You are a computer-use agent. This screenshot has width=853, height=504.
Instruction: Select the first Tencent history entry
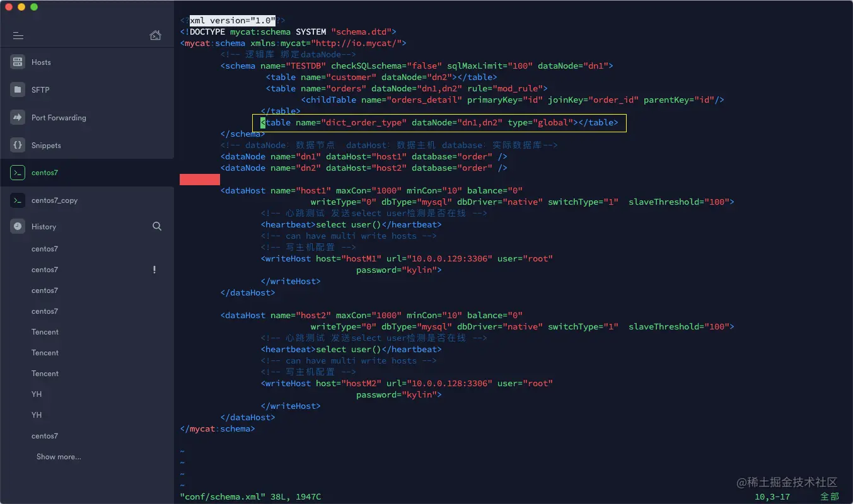45,332
